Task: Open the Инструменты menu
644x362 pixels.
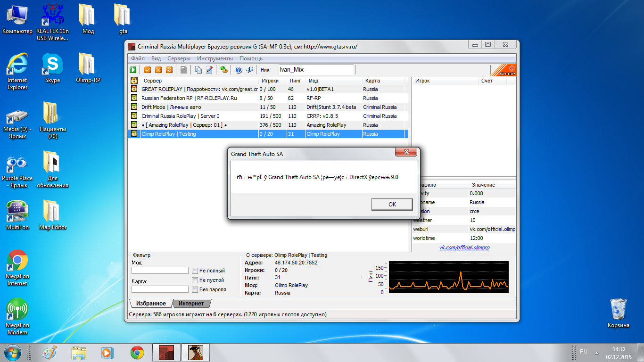Action: click(215, 58)
